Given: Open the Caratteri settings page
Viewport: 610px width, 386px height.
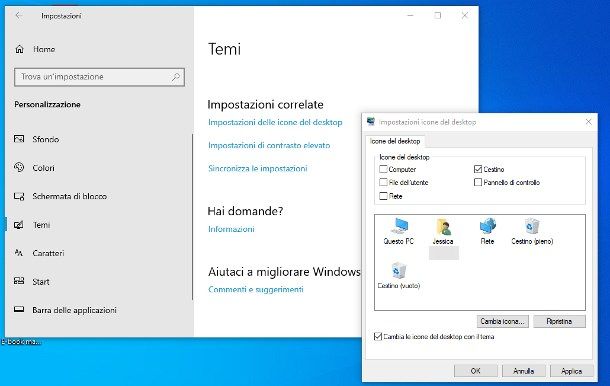Looking at the screenshot, I should click(x=48, y=253).
